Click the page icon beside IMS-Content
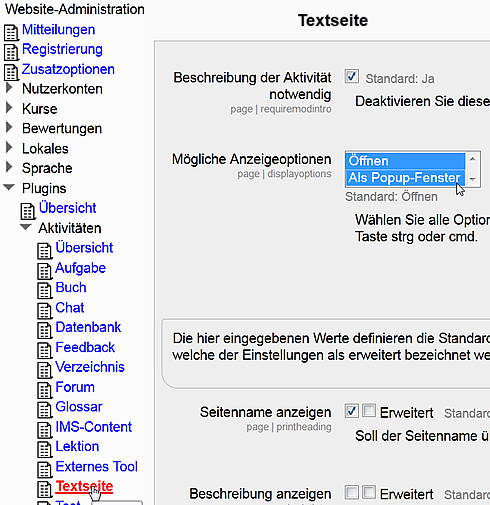Image resolution: width=490 pixels, height=505 pixels. (x=44, y=430)
